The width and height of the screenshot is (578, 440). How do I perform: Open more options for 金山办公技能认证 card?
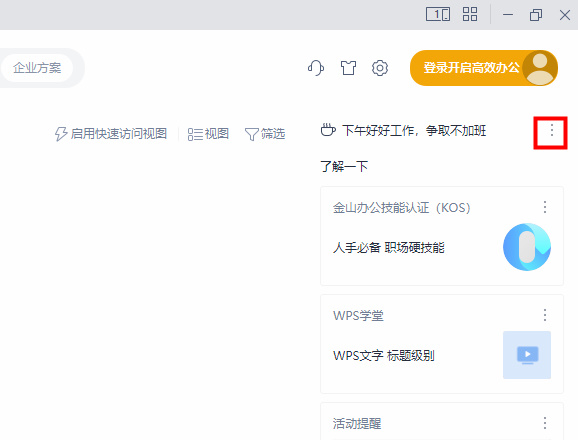point(545,207)
